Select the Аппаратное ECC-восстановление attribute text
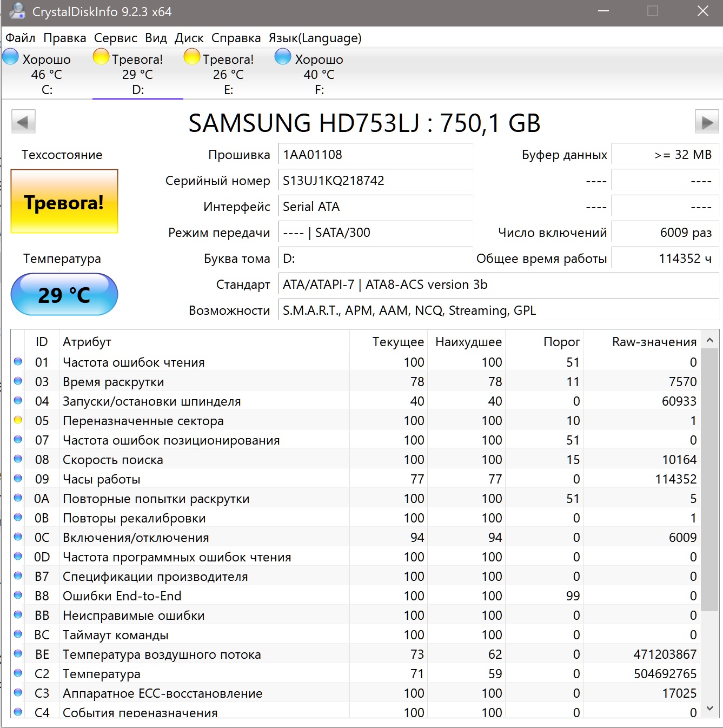Screen dimensions: 723x728 coord(163,693)
